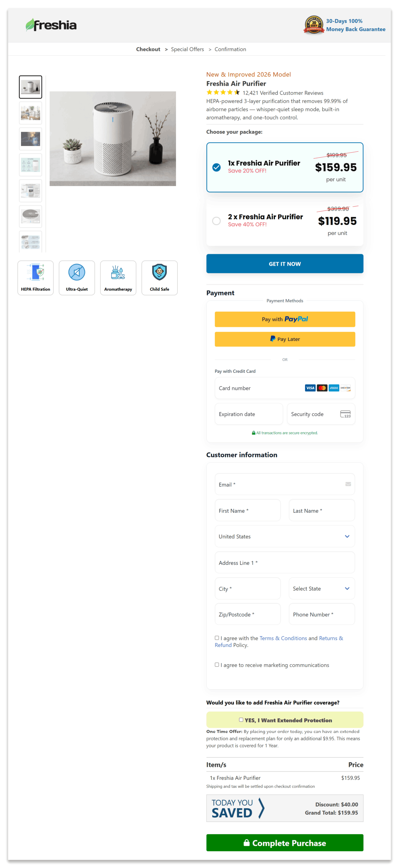Click the CVV card hint icon
The image size is (399, 868).
[346, 414]
